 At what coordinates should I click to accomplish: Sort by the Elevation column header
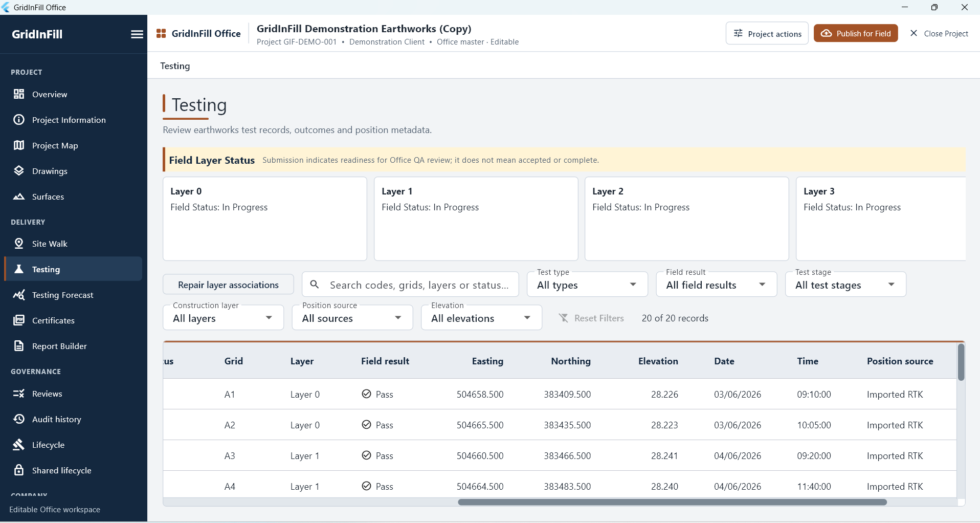[x=658, y=361]
